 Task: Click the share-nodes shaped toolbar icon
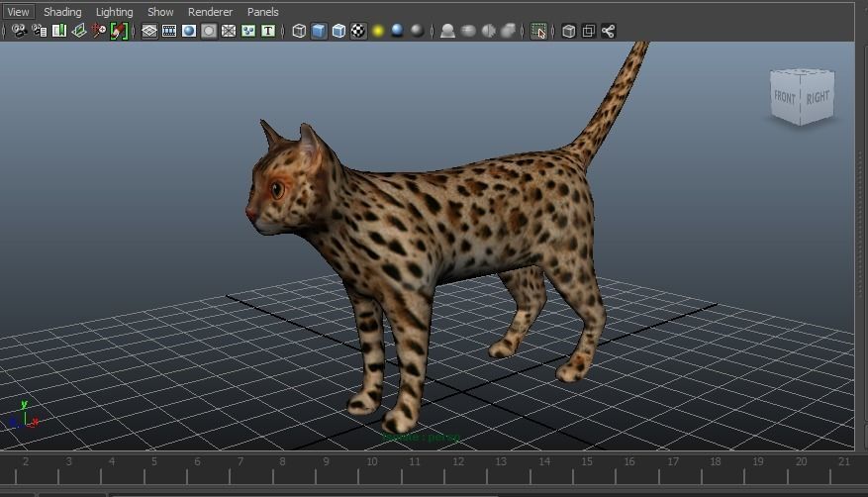click(x=609, y=31)
